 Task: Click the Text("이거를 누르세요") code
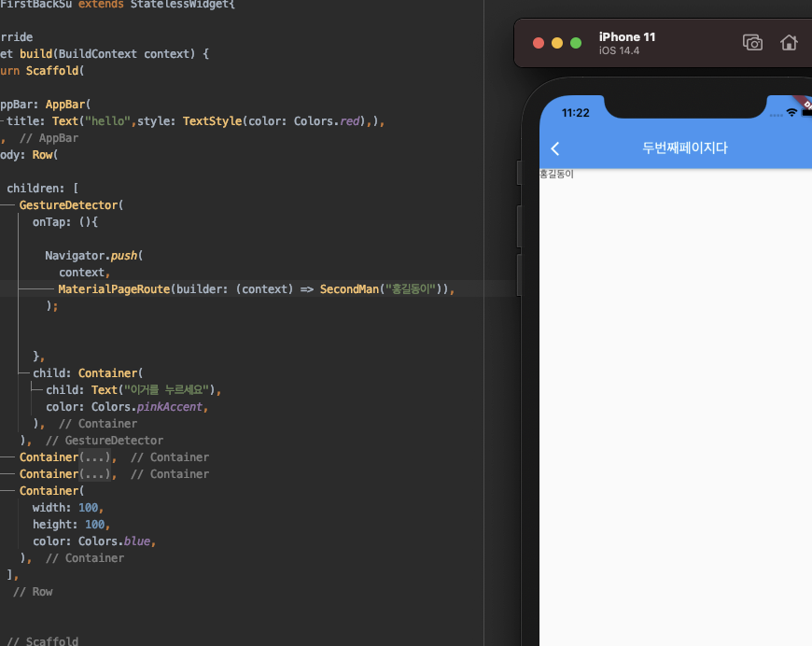(x=153, y=389)
